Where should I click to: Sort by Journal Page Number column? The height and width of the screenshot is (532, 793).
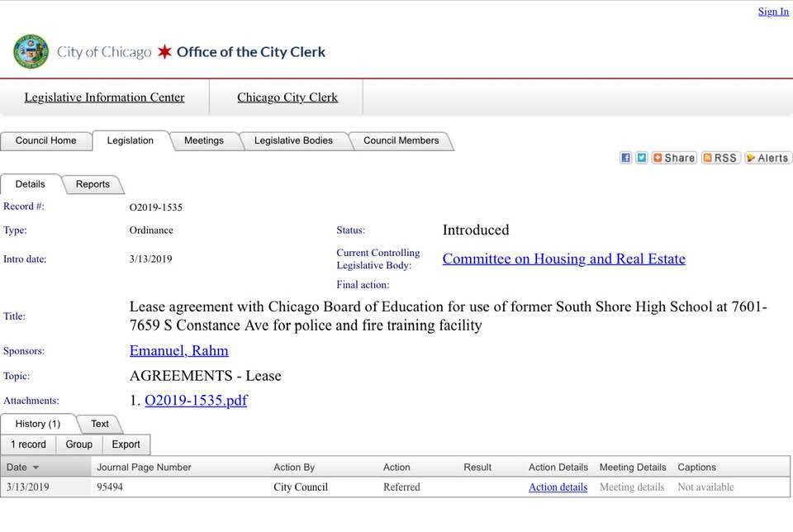(144, 468)
